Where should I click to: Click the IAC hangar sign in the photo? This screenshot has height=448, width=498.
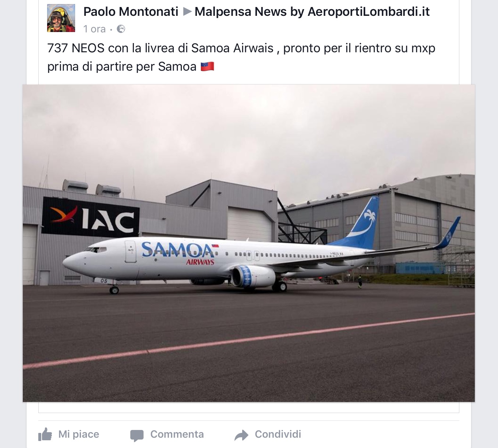pyautogui.click(x=91, y=217)
